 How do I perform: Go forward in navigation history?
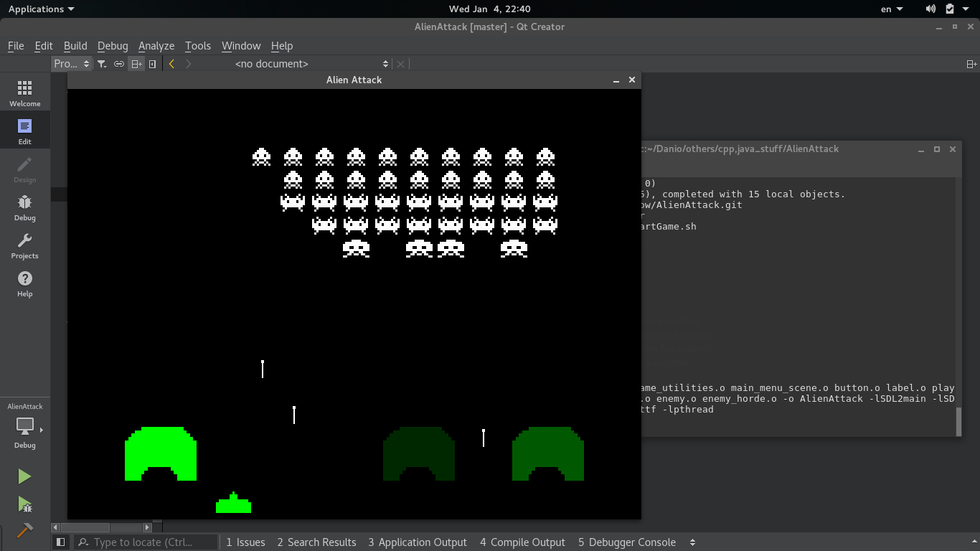tap(188, 64)
